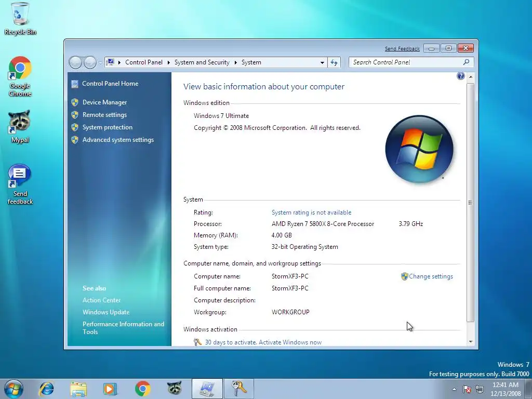Open the Send feedback desktop shortcut
This screenshot has height=399, width=532.
point(20,184)
